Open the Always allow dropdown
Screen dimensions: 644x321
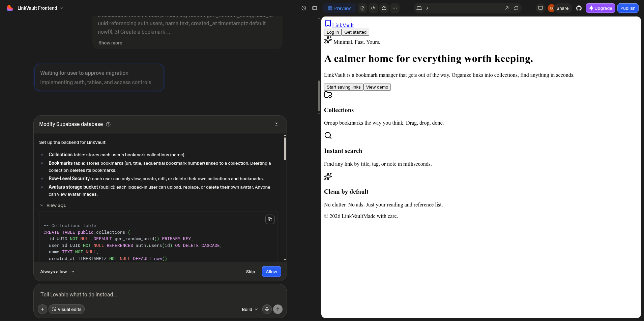[57, 271]
